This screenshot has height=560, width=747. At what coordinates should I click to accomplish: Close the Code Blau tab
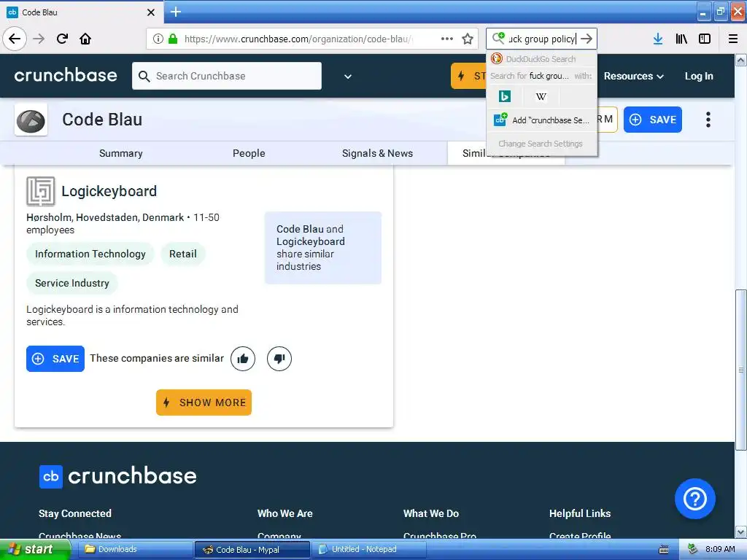click(x=150, y=12)
